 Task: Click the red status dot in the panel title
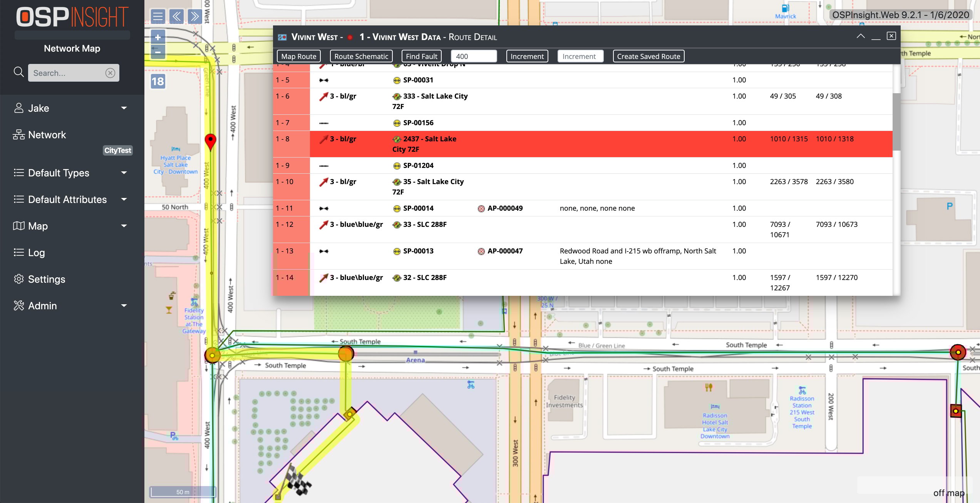350,37
